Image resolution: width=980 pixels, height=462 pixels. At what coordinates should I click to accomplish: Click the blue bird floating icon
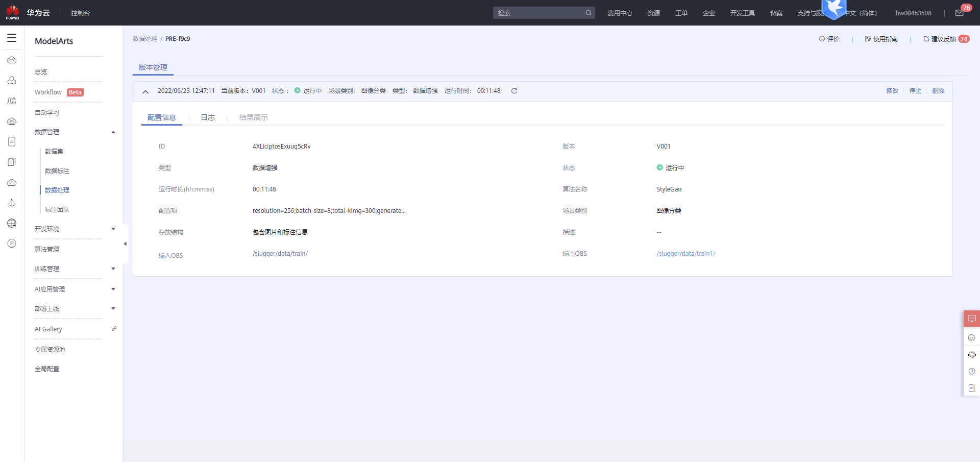click(x=834, y=9)
